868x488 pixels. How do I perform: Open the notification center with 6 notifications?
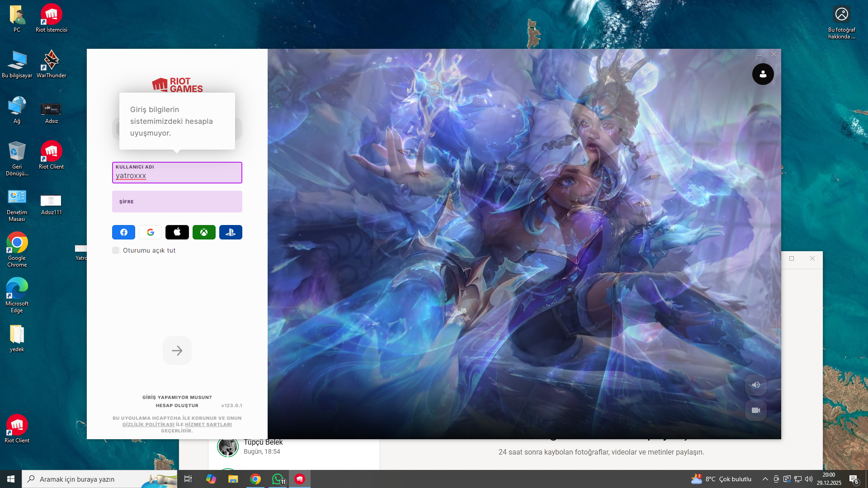pyautogui.click(x=854, y=479)
